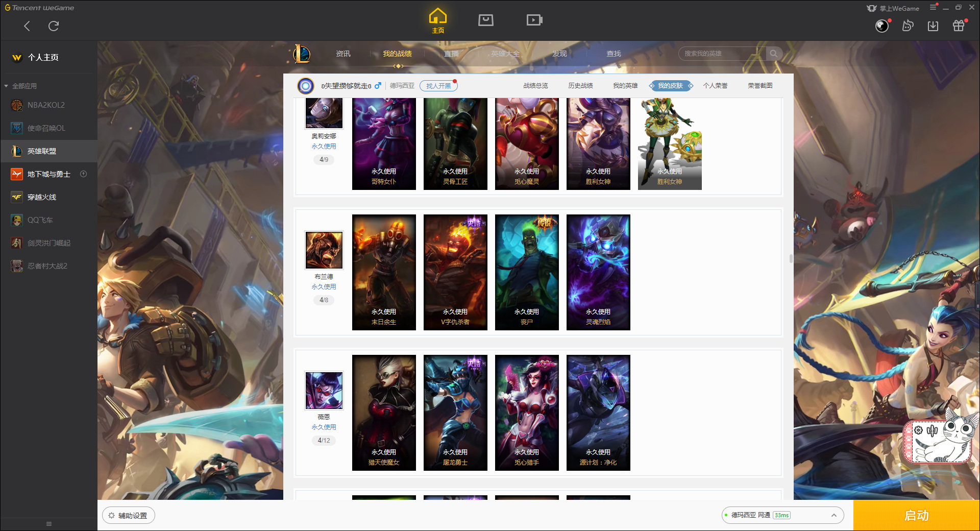Refresh the page with the reload icon
This screenshot has width=980, height=531.
coord(54,26)
